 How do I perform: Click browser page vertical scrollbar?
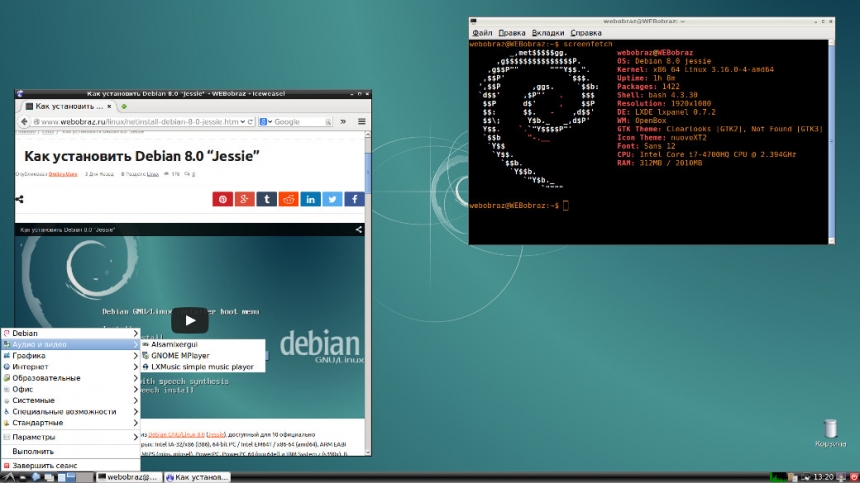[367, 293]
